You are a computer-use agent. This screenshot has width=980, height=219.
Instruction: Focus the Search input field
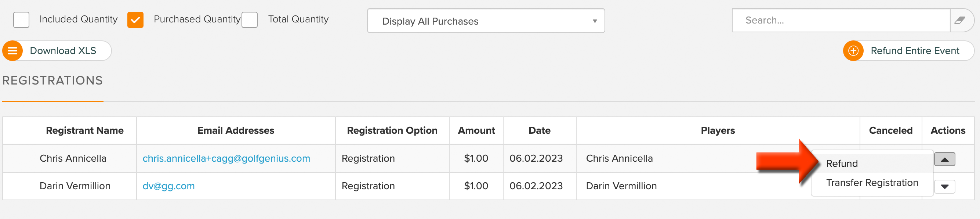click(841, 21)
